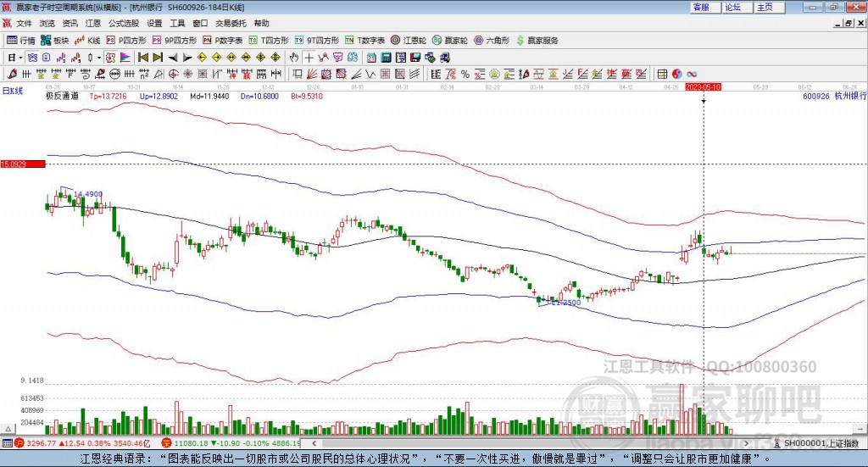Open the 江恩 menu
Image resolution: width=868 pixels, height=467 pixels.
coord(92,24)
